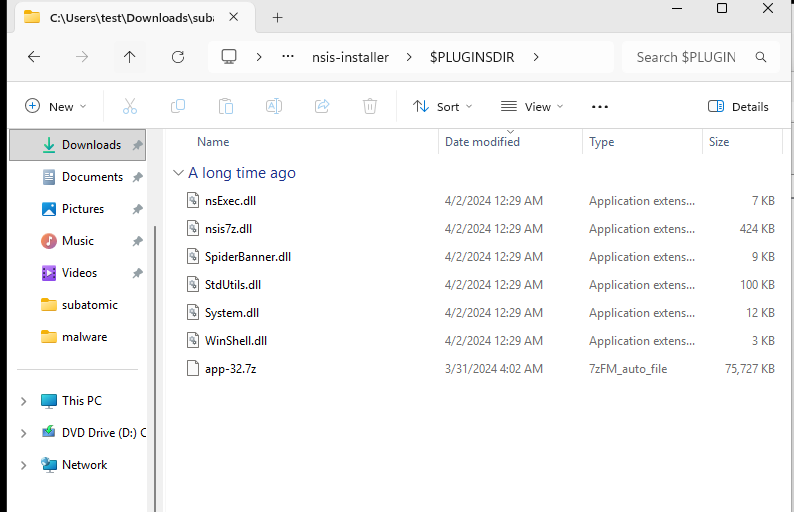Viewport: 794px width, 512px height.
Task: Navigate forward with the forward arrow
Action: coord(82,57)
